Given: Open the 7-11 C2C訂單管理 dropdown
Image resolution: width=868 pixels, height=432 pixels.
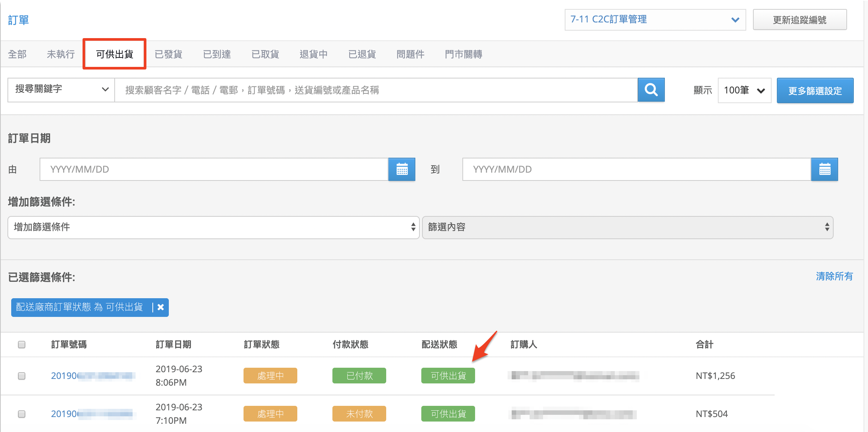Looking at the screenshot, I should tap(655, 20).
